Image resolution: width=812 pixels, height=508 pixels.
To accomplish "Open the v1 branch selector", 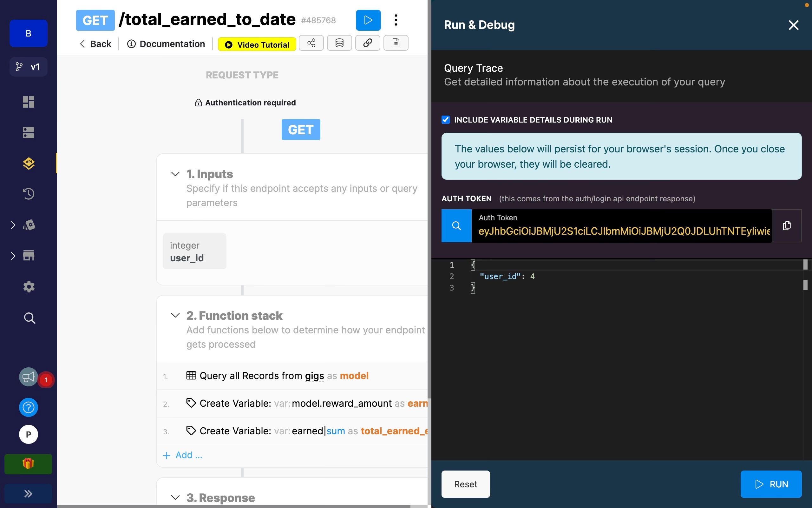I will coord(29,67).
